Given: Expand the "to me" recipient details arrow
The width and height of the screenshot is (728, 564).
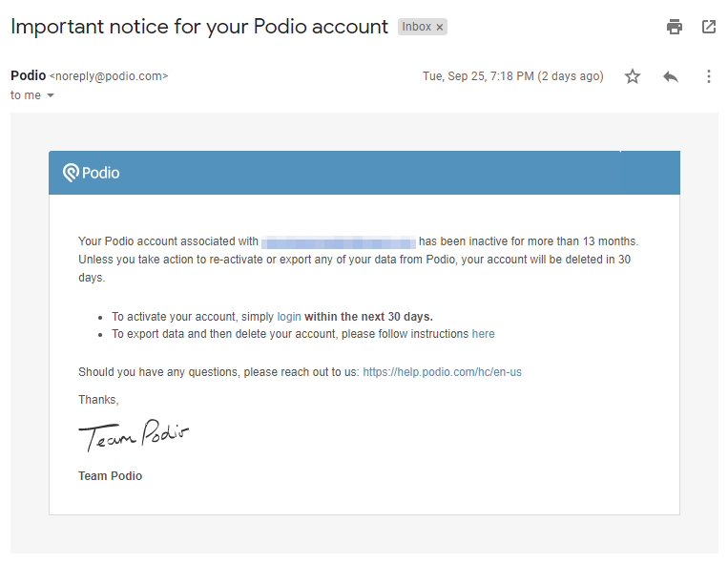Looking at the screenshot, I should (51, 95).
